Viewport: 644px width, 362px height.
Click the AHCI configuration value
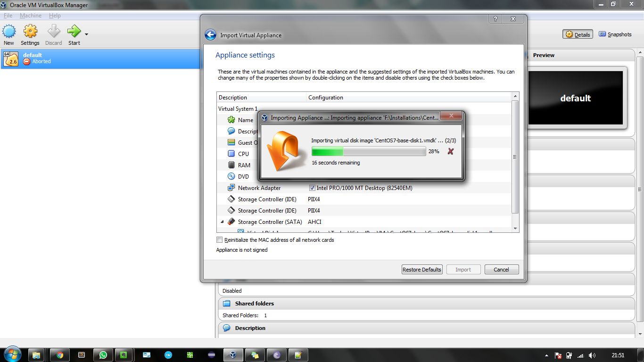coord(314,222)
